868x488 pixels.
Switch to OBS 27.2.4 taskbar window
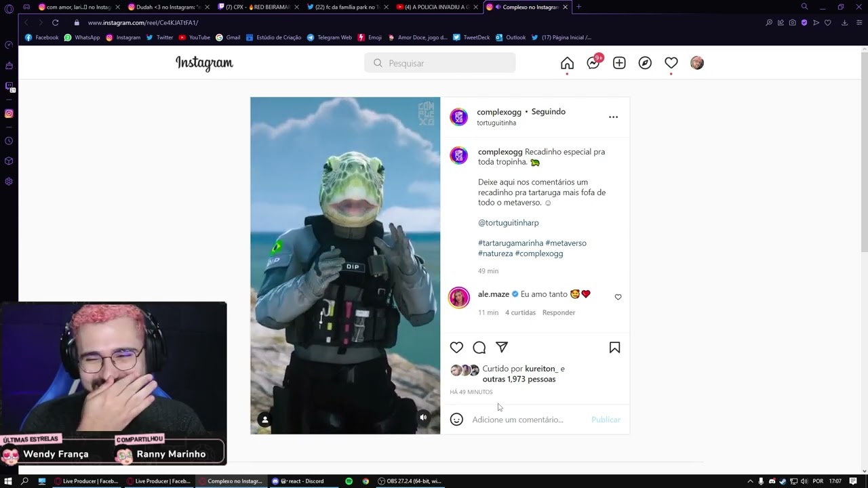410,481
